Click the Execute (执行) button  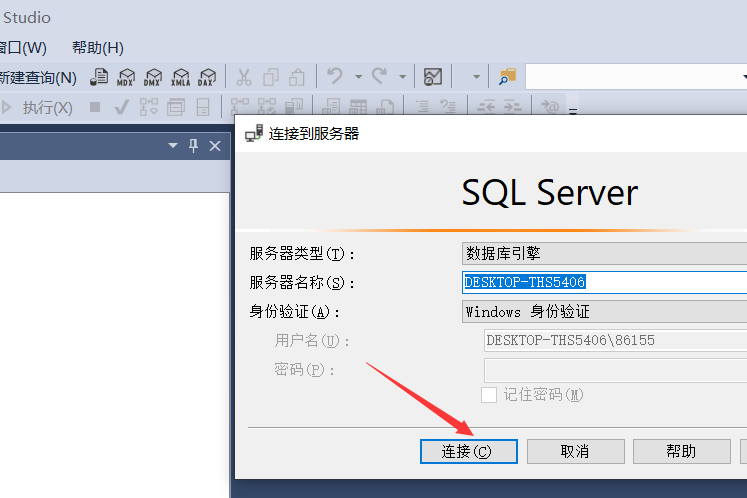[x=37, y=108]
